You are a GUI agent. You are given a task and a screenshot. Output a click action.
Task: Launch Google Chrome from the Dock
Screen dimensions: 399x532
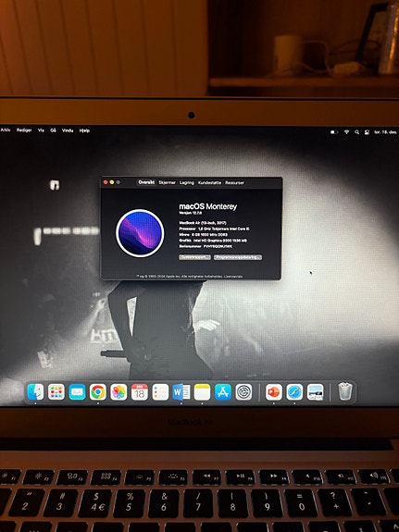(98, 392)
